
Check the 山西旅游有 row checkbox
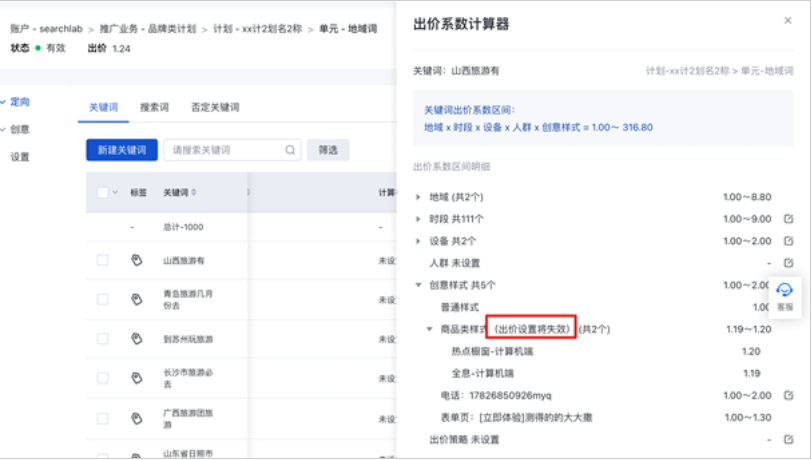click(x=103, y=260)
